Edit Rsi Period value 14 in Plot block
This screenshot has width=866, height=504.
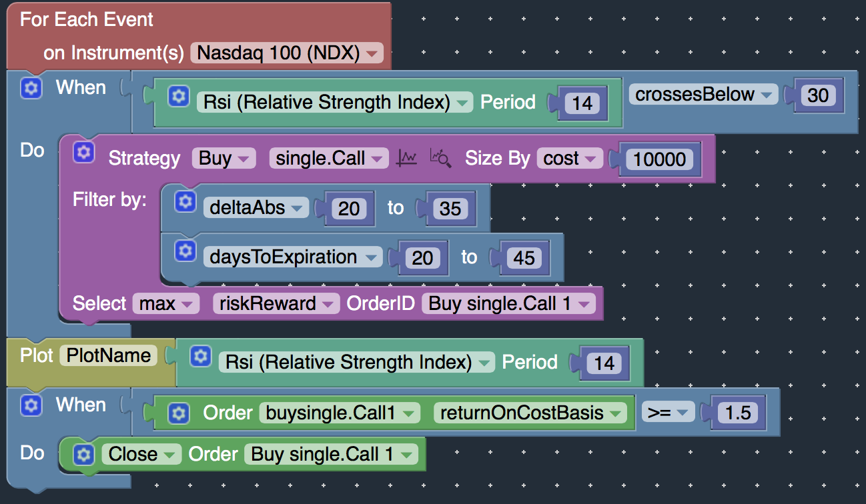coord(604,363)
